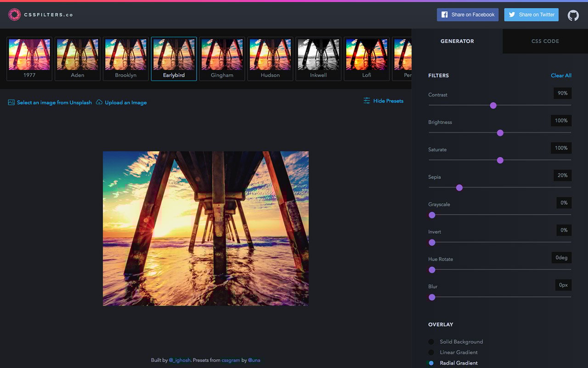Viewport: 588px width, 368px height.
Task: Open GitHub via the round GitHub icon
Action: click(573, 15)
